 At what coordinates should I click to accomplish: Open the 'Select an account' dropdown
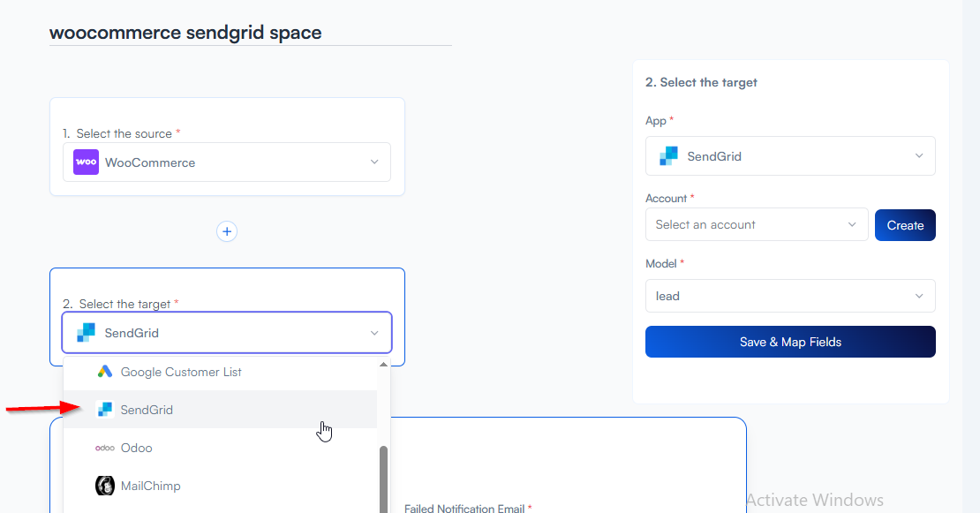756,225
